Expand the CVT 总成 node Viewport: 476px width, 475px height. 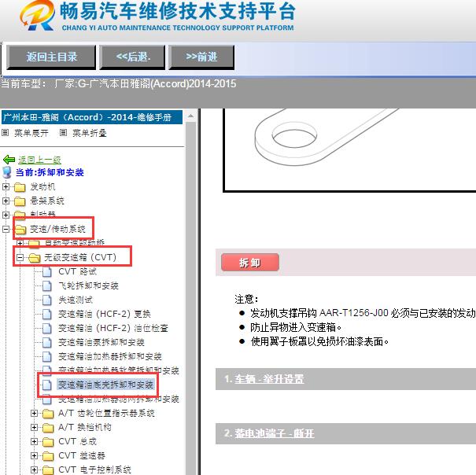(x=35, y=442)
